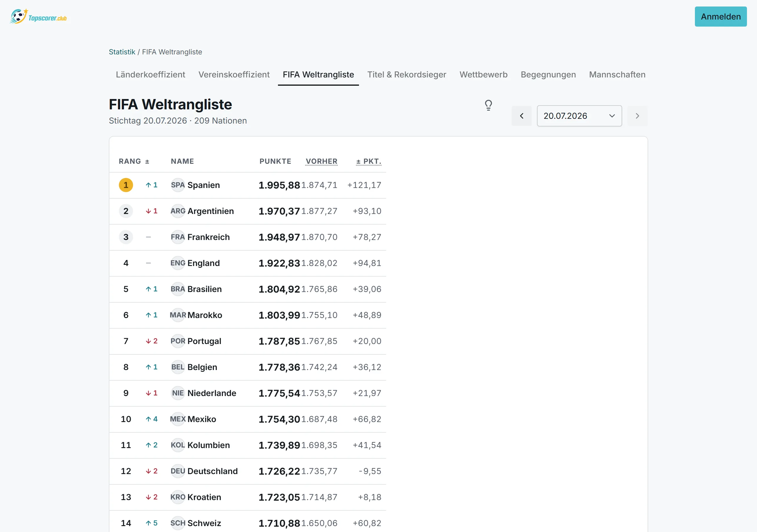
Task: Open the Argentinien team link
Action: [210, 211]
